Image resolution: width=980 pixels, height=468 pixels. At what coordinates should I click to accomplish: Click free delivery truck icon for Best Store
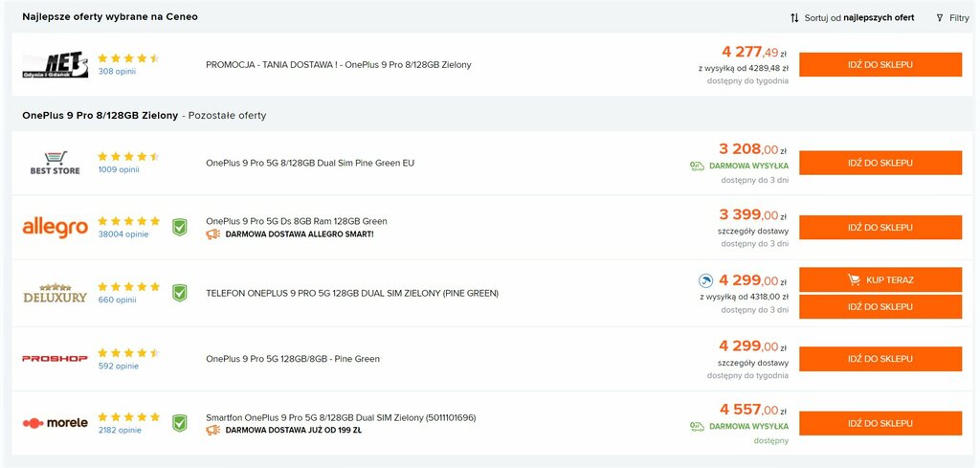coord(697,167)
